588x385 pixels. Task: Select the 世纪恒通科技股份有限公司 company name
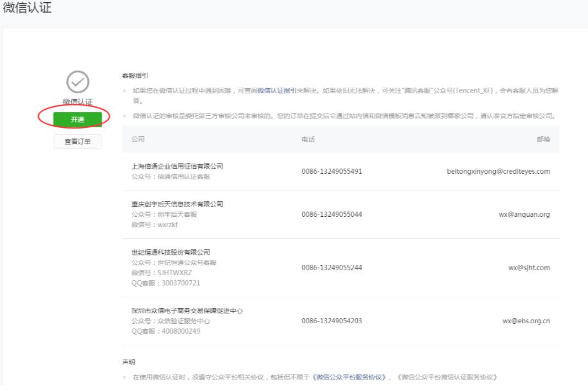(171, 252)
